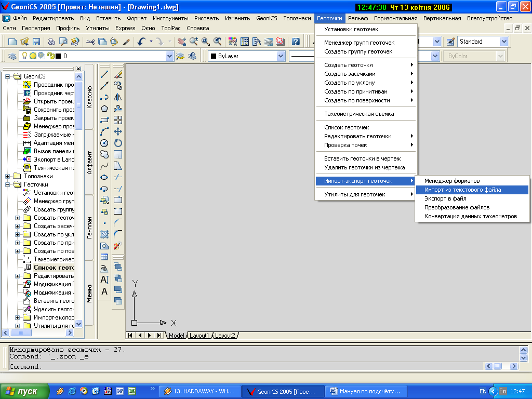532x399 pixels.
Task: Select Тахеометрическая съемка menu item
Action: point(365,114)
